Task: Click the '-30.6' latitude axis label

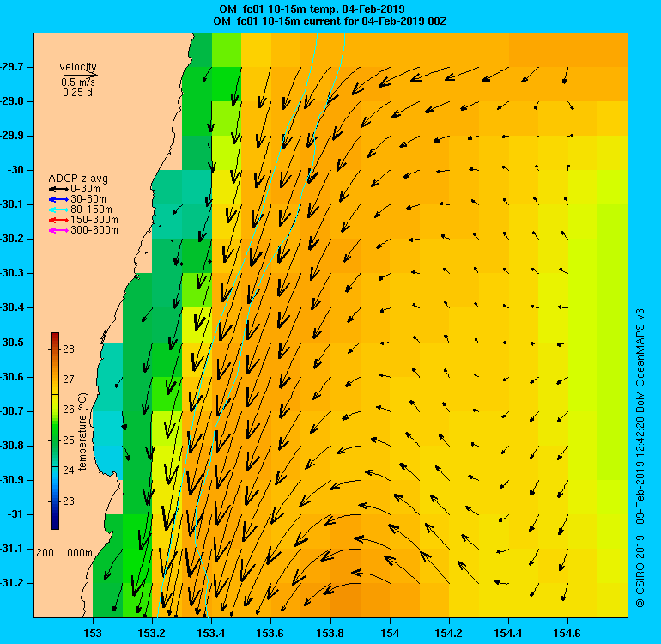Action: tap(11, 377)
